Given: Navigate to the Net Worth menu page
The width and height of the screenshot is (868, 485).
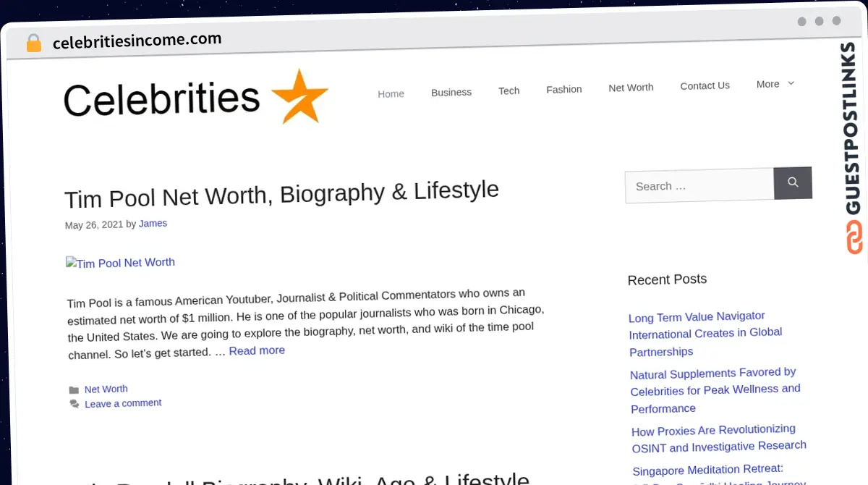Looking at the screenshot, I should click(631, 88).
